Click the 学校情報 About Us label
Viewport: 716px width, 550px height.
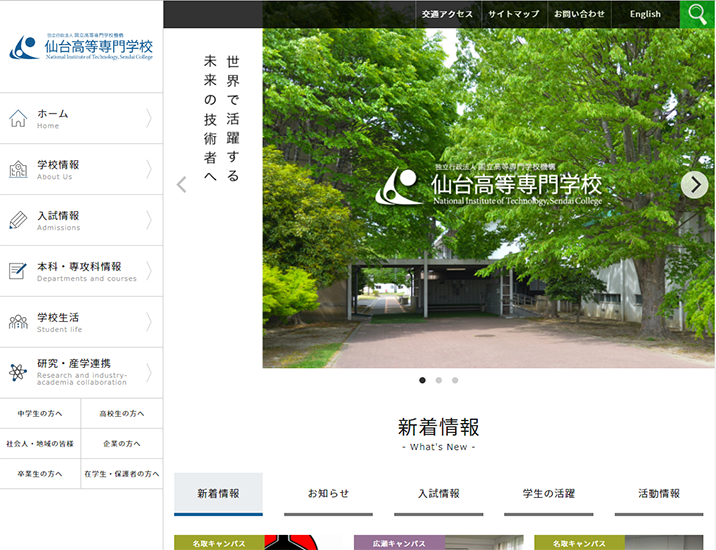pyautogui.click(x=58, y=169)
